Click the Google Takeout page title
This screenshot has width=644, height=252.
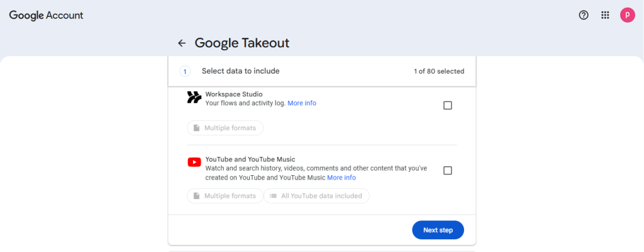242,43
